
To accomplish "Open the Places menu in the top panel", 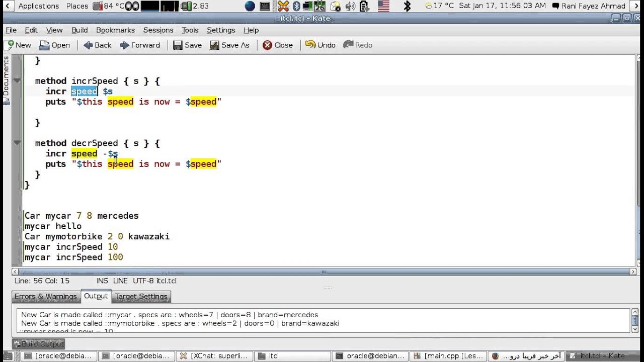I will (x=77, y=6).
